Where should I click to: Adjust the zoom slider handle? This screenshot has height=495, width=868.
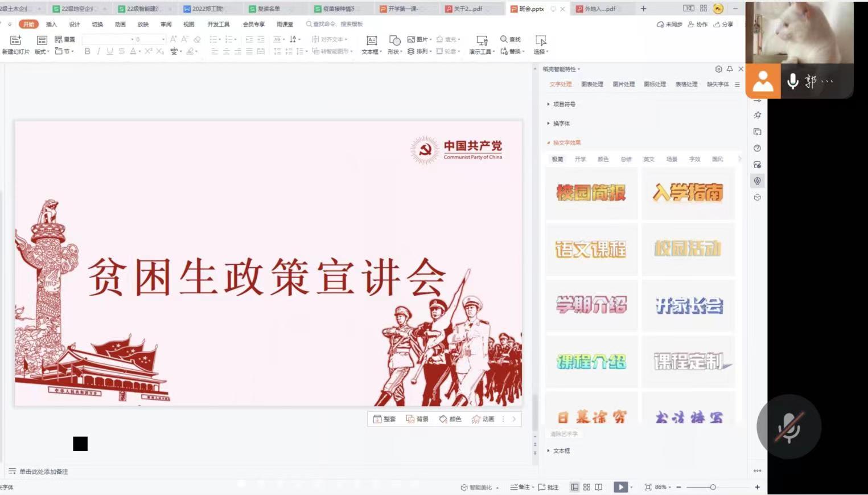(713, 487)
